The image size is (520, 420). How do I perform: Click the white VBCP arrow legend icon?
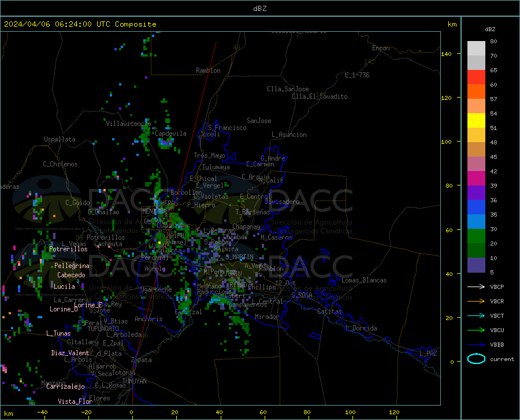(x=476, y=287)
